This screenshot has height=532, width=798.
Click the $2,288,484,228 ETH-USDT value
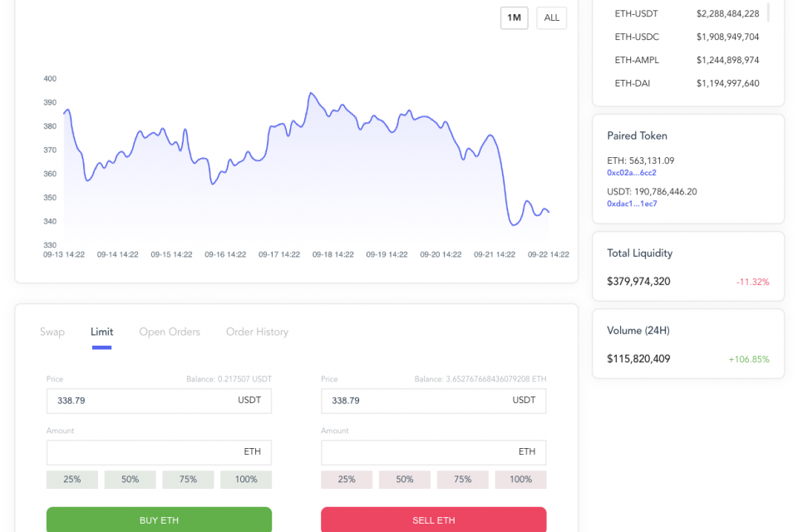click(728, 14)
